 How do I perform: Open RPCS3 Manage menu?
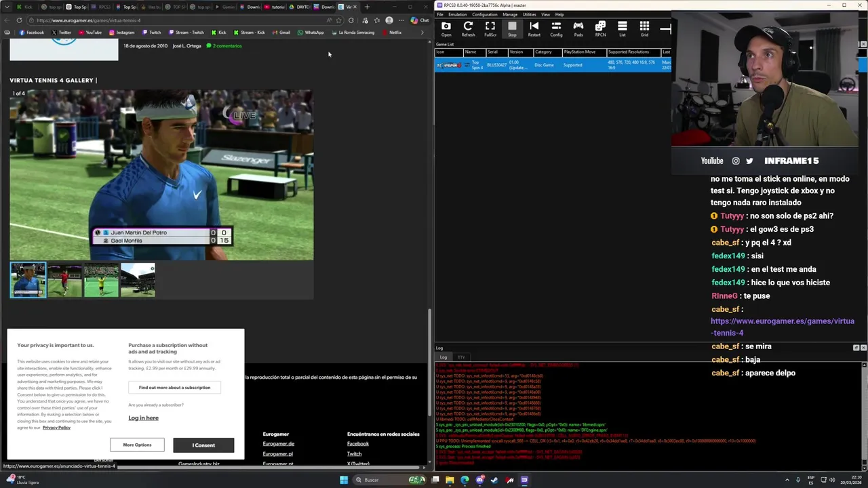510,14
